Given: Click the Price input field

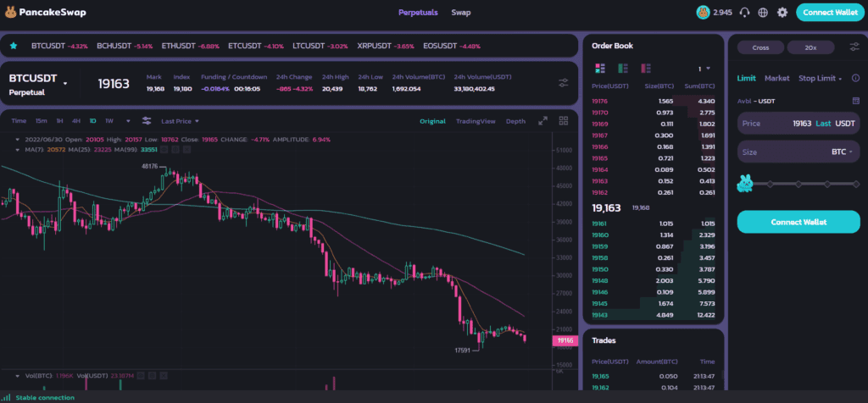Looking at the screenshot, I should 798,124.
